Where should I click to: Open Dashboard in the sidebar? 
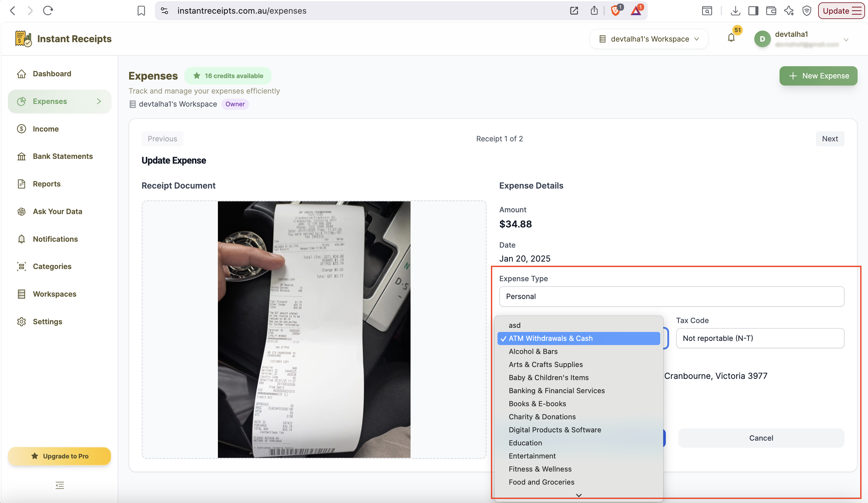pyautogui.click(x=60, y=74)
